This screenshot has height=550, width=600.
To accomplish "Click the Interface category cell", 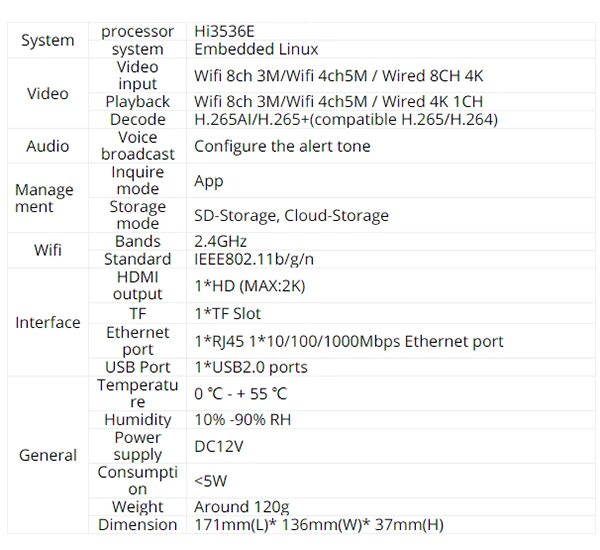I will point(47,322).
